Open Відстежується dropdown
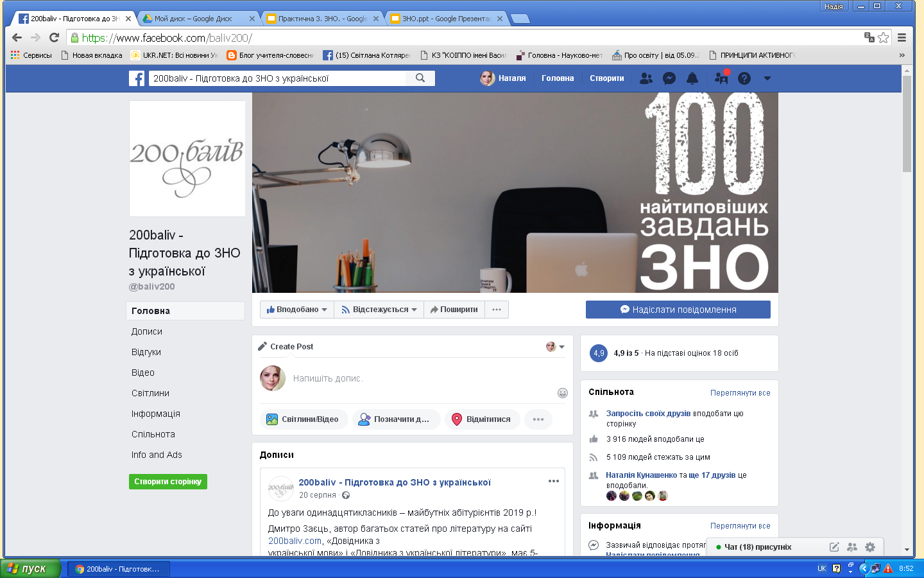The height and width of the screenshot is (578, 924). tap(379, 310)
